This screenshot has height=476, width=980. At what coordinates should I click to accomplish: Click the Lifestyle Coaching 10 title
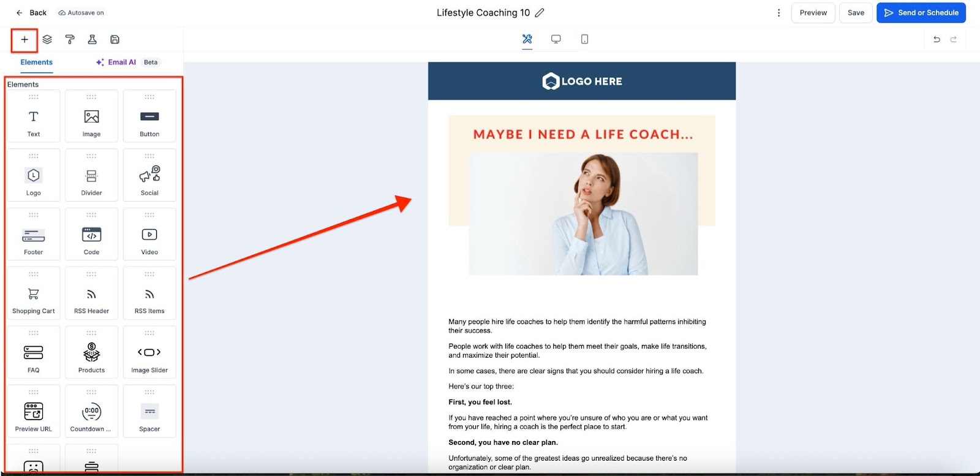(x=483, y=13)
